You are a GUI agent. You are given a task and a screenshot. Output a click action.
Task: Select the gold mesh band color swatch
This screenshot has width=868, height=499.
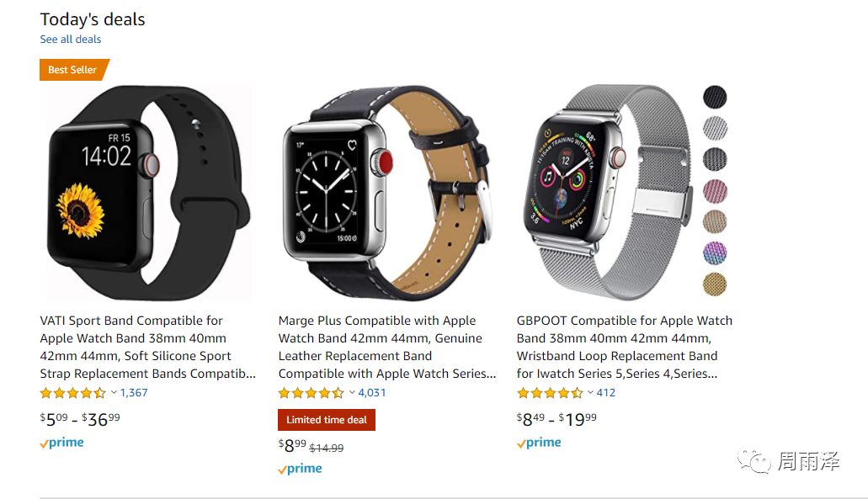tap(715, 284)
